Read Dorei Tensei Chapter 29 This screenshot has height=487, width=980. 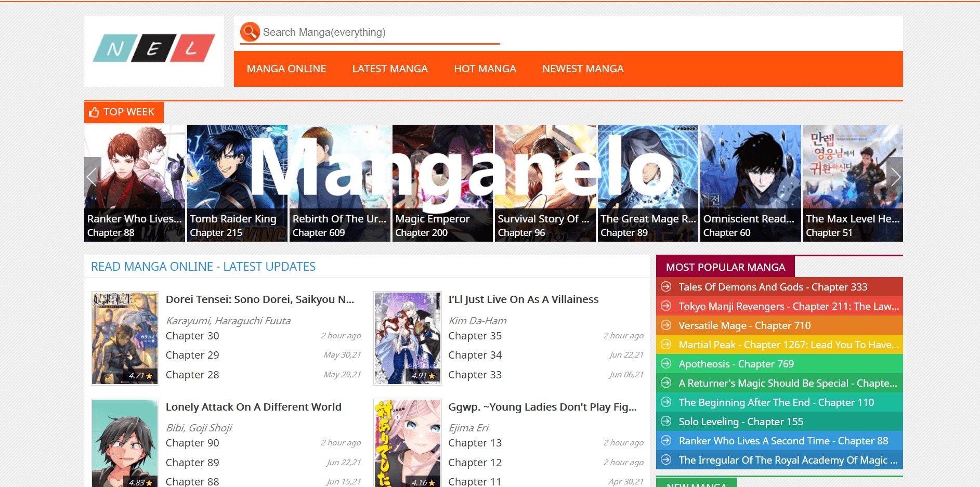click(x=192, y=355)
